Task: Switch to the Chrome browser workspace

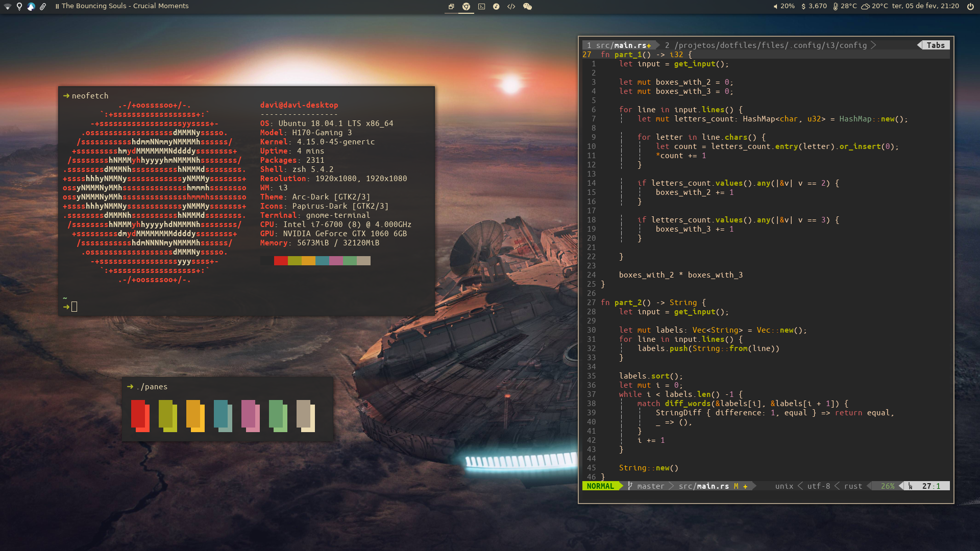Action: coord(466,6)
